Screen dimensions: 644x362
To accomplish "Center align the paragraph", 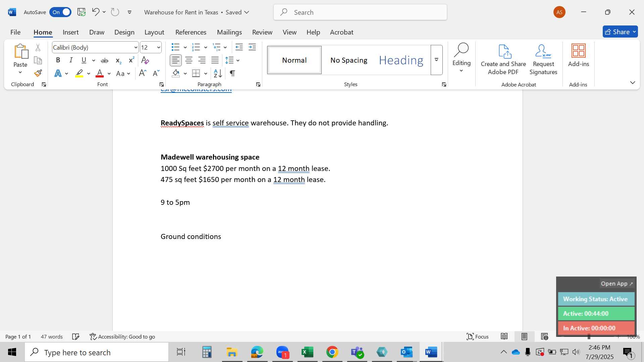I will pos(189,60).
